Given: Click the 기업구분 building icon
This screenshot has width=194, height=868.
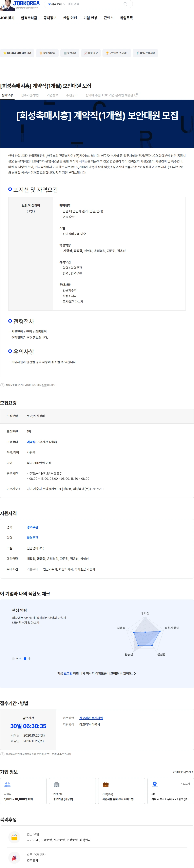Looking at the screenshot, I should click(57, 784).
